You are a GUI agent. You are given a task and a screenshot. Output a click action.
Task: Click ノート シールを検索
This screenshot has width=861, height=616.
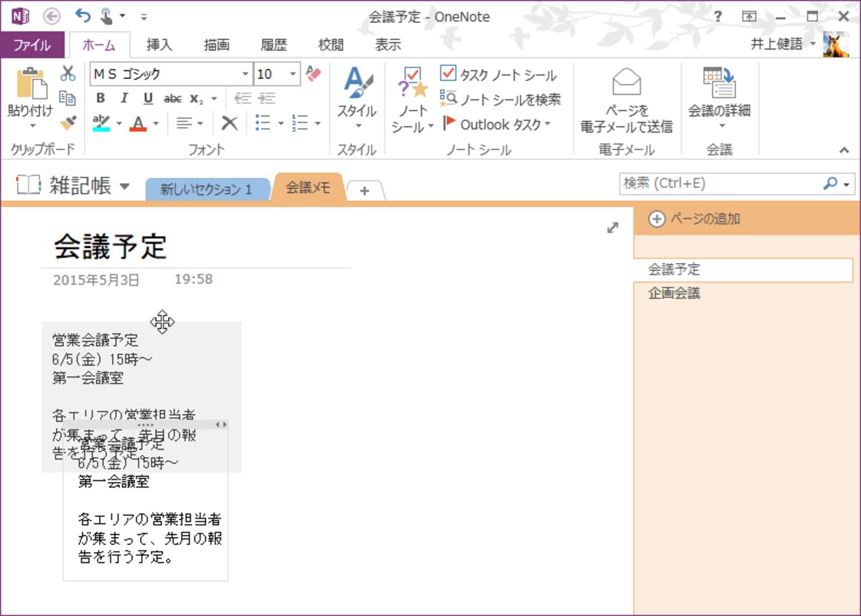click(x=500, y=99)
